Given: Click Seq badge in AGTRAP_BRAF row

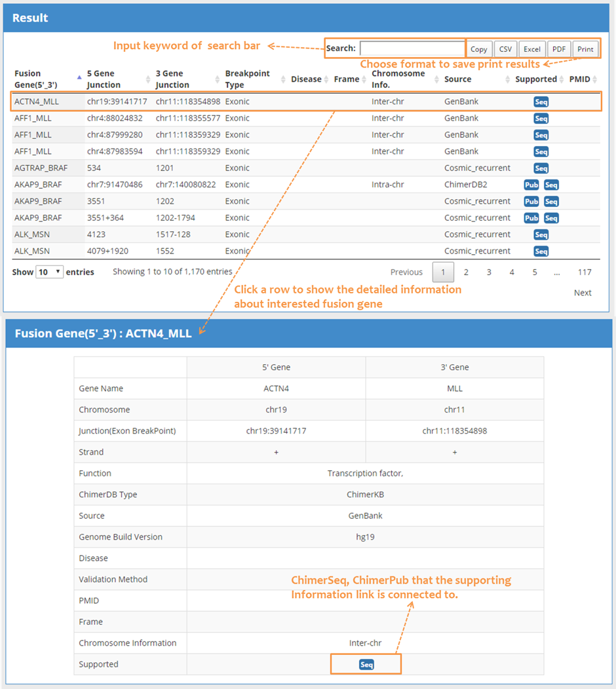Looking at the screenshot, I should coord(541,168).
